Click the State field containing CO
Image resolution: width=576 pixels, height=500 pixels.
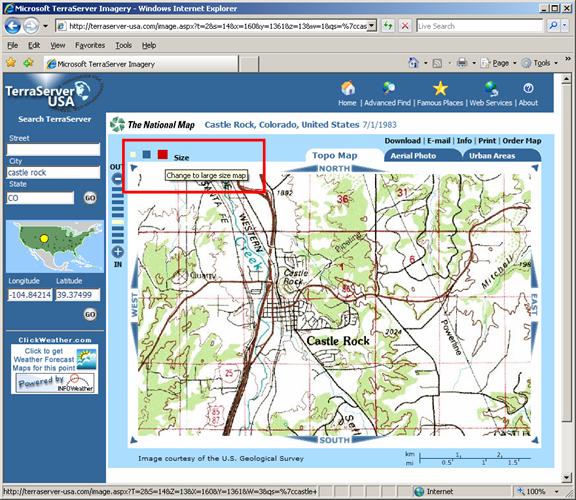point(40,198)
